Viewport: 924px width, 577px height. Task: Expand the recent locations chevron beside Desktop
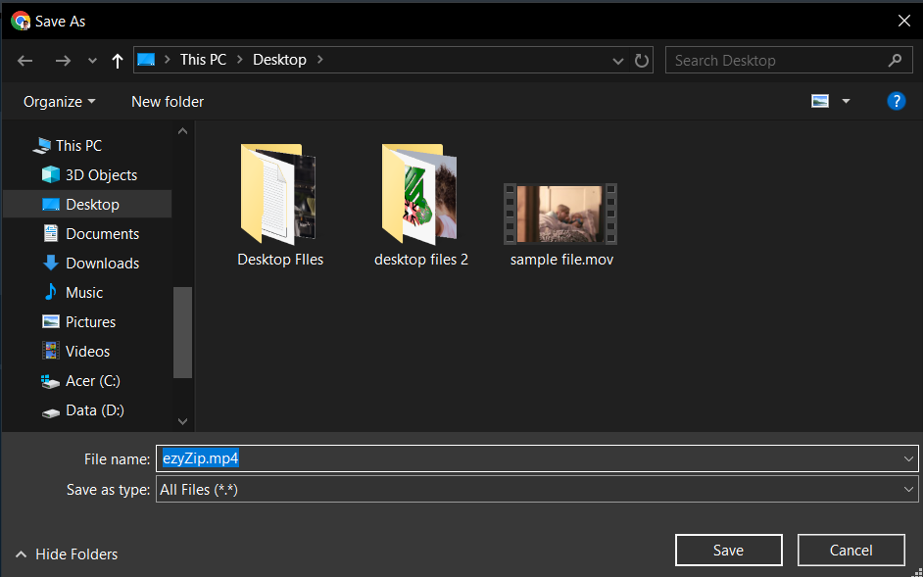pyautogui.click(x=617, y=60)
